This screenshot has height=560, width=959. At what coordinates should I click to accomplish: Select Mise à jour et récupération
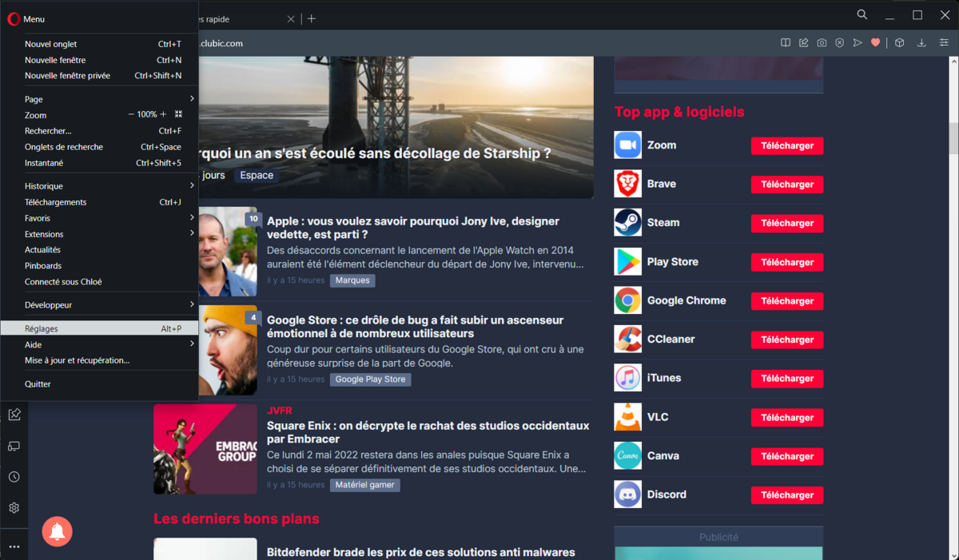pyautogui.click(x=99, y=360)
